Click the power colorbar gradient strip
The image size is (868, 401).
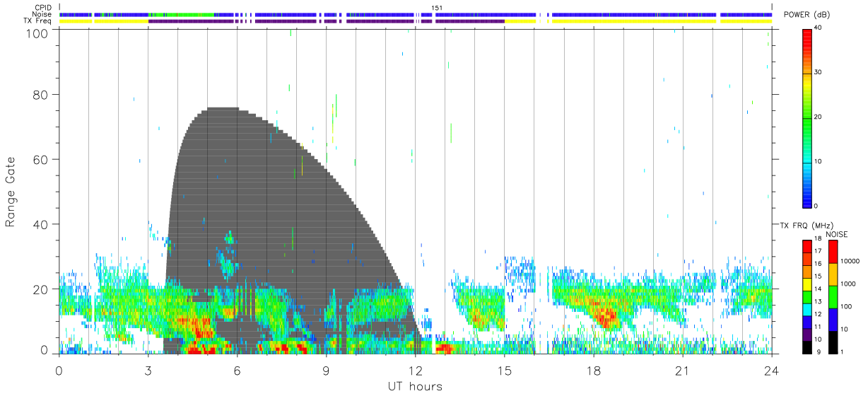pos(807,117)
